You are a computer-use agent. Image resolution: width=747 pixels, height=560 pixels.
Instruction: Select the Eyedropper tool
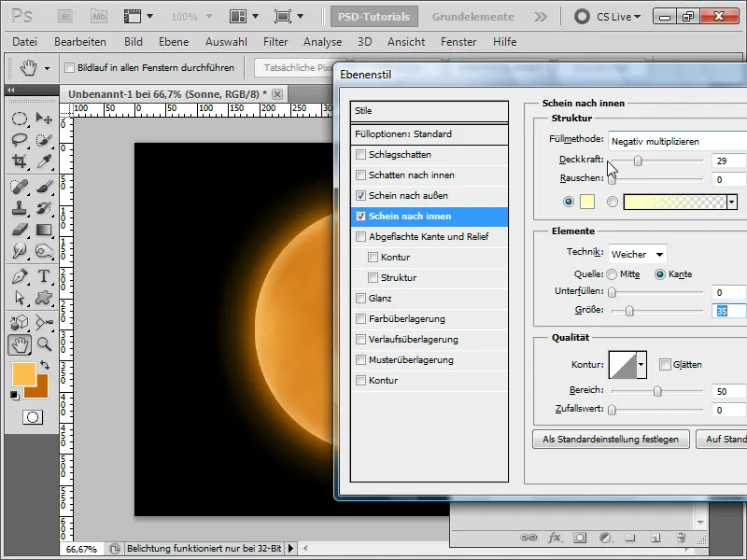[x=44, y=161]
